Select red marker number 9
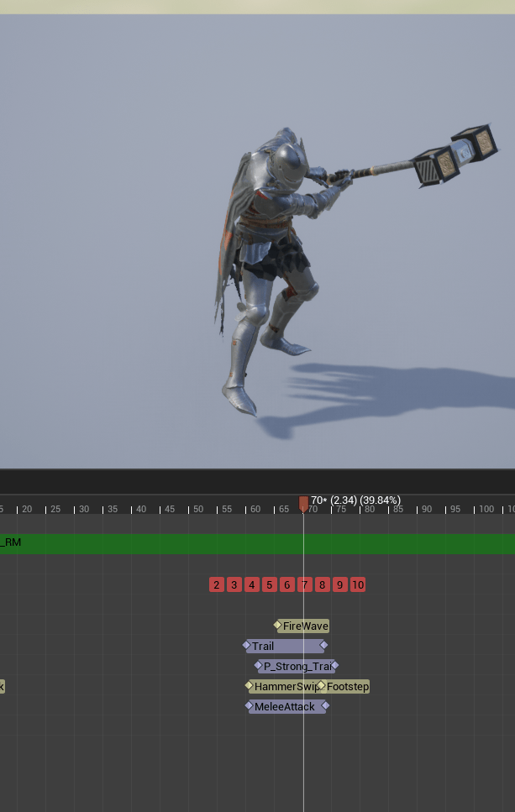The height and width of the screenshot is (812, 515). click(x=340, y=584)
